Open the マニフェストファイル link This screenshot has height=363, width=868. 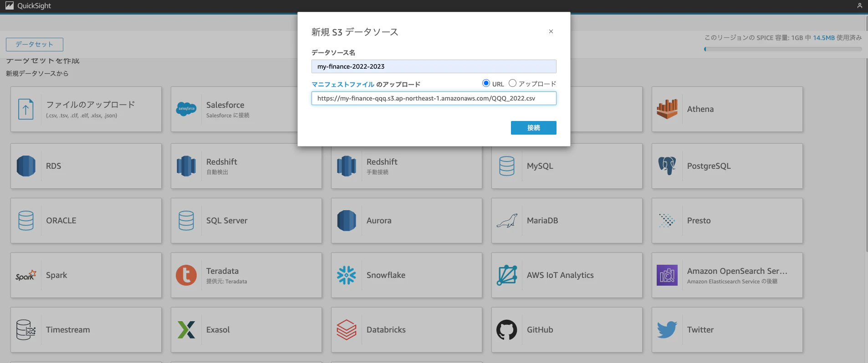tap(343, 84)
